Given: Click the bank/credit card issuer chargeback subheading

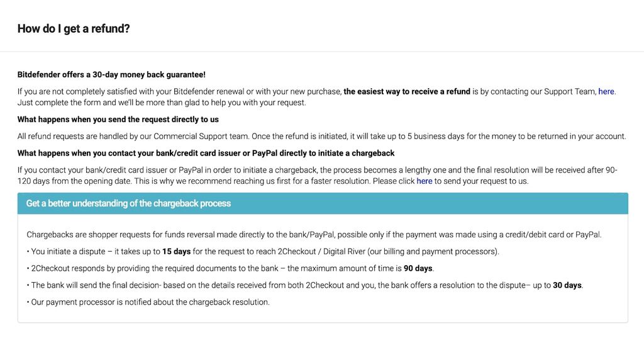Looking at the screenshot, I should (x=206, y=153).
